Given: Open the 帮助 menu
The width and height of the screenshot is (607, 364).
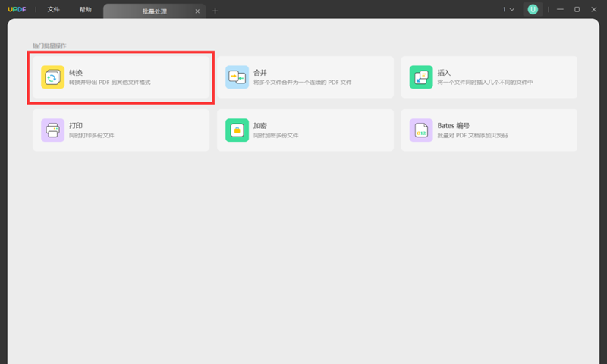Looking at the screenshot, I should click(x=86, y=9).
